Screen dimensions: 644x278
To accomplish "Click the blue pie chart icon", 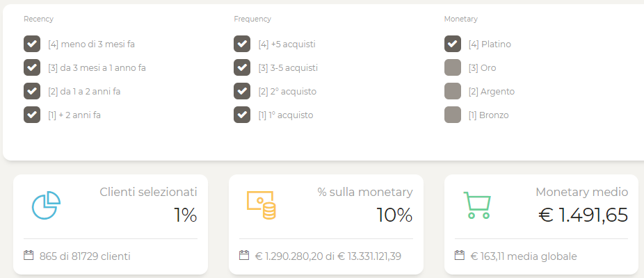I will tap(46, 205).
